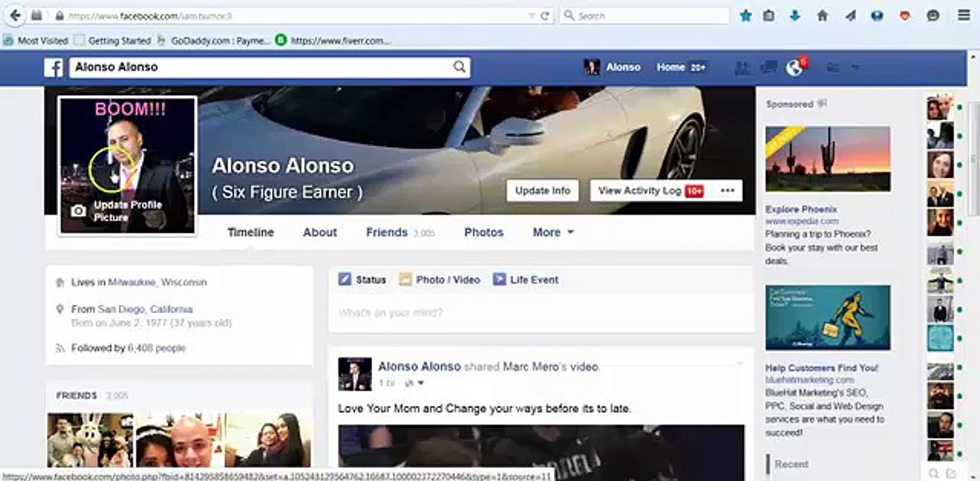Open the Most Visited bookmarks folder

[36, 40]
